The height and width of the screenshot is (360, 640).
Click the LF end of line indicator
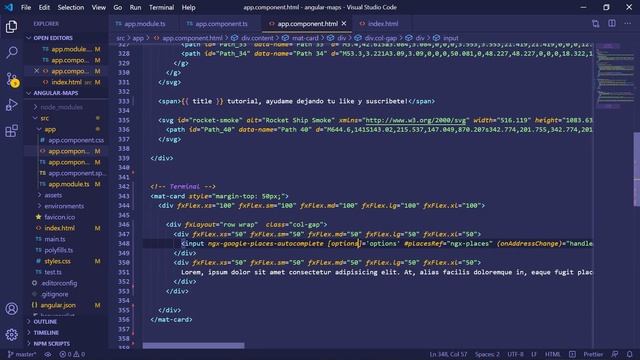coord(533,354)
